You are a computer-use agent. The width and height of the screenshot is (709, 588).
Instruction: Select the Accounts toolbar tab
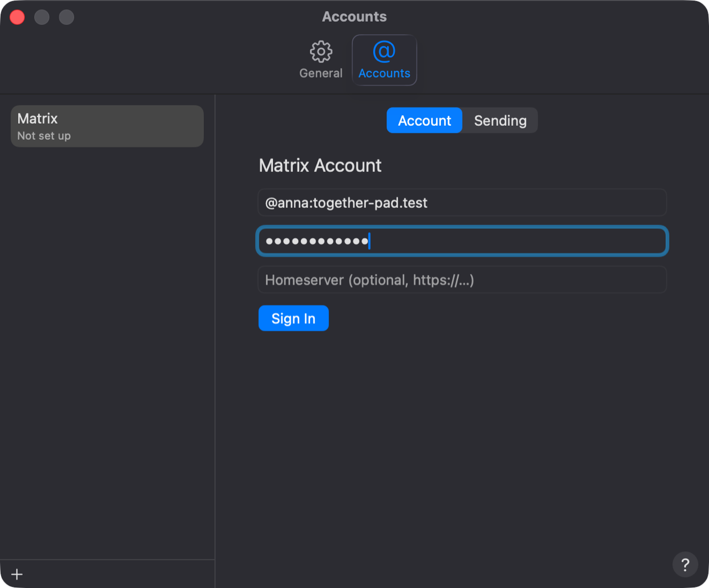click(x=384, y=60)
